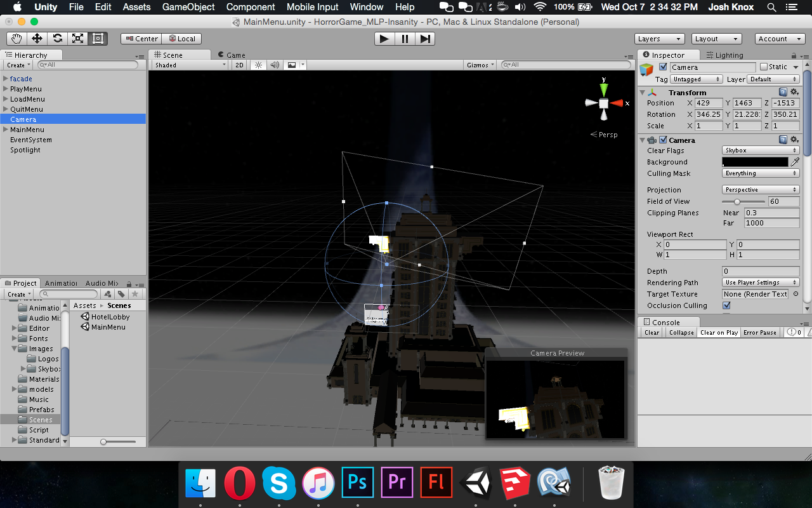Open Culling Mask dropdown
Screen dimensions: 812x508
[761, 173]
